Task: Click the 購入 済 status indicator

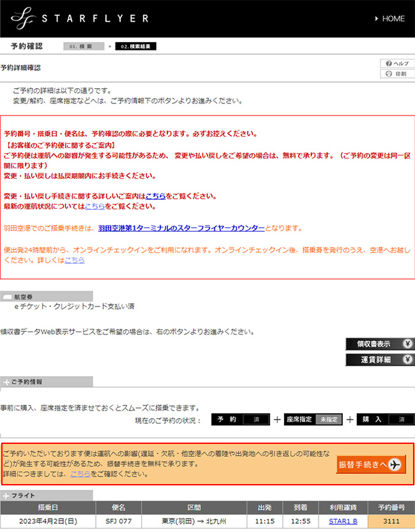Action: [x=383, y=420]
